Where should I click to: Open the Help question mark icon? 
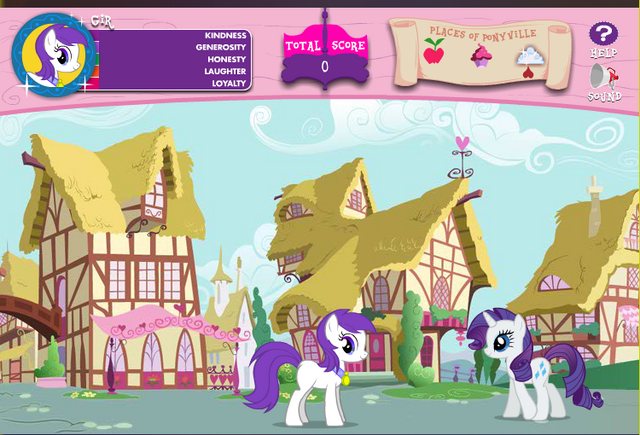[x=603, y=33]
